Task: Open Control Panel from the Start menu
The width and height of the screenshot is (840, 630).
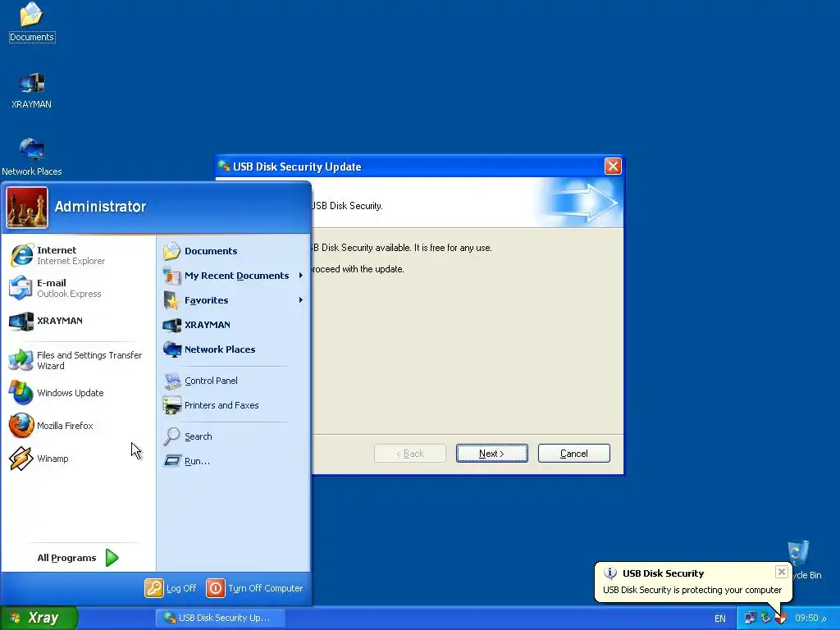Action: [234, 381]
